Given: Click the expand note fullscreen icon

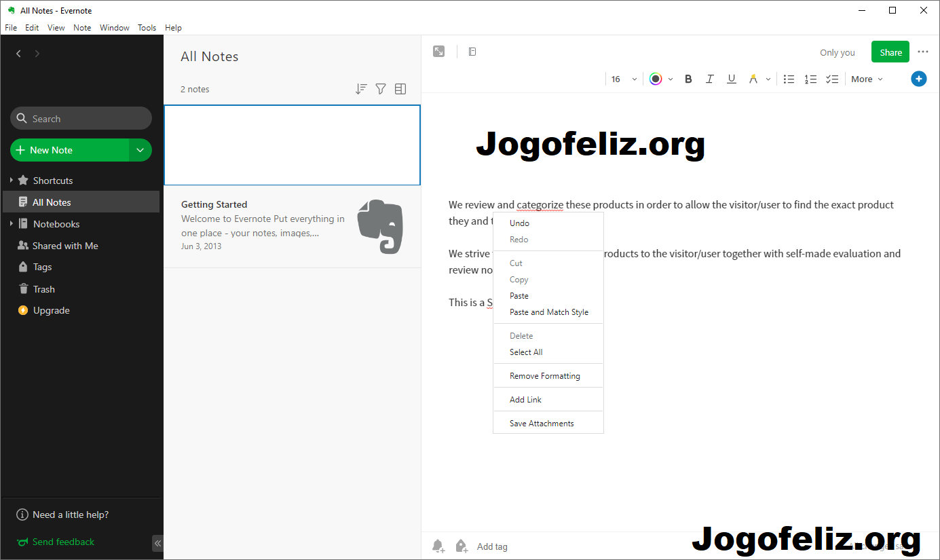Looking at the screenshot, I should click(x=439, y=52).
